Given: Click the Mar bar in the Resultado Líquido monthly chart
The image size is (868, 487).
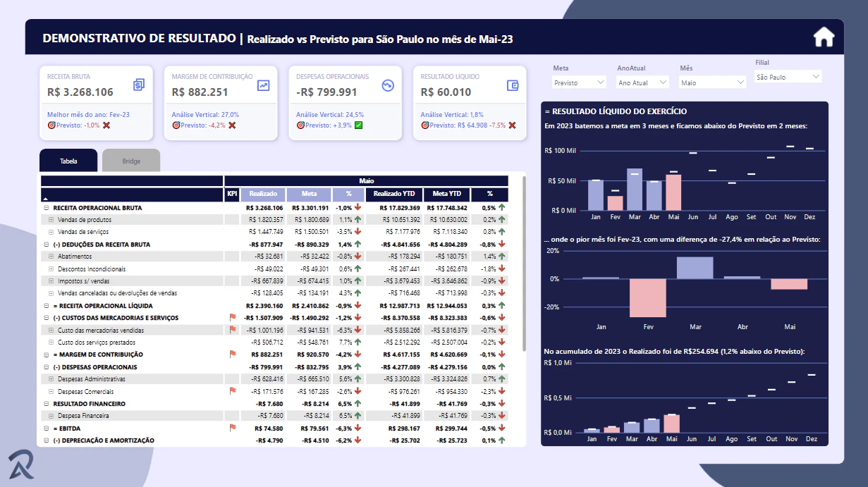Looking at the screenshot, I should (635, 190).
